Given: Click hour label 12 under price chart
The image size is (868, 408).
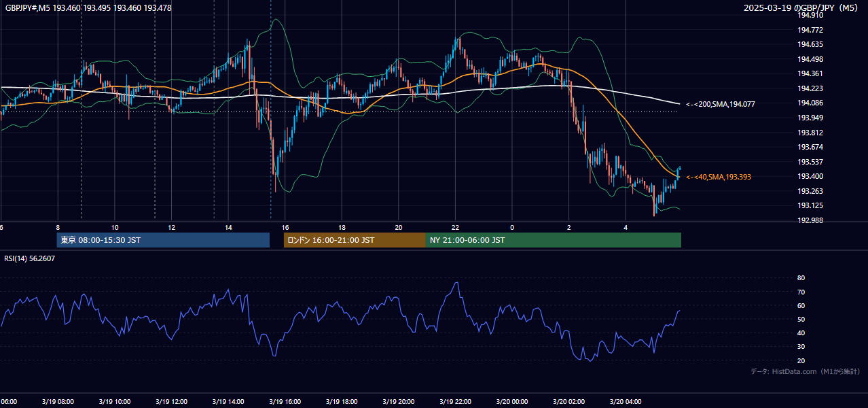Looking at the screenshot, I should (x=171, y=227).
